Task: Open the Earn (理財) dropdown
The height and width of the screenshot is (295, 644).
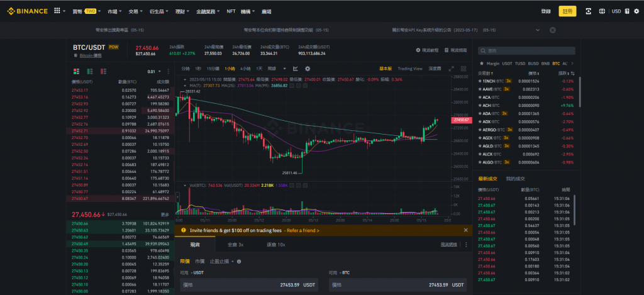Action: tap(182, 11)
